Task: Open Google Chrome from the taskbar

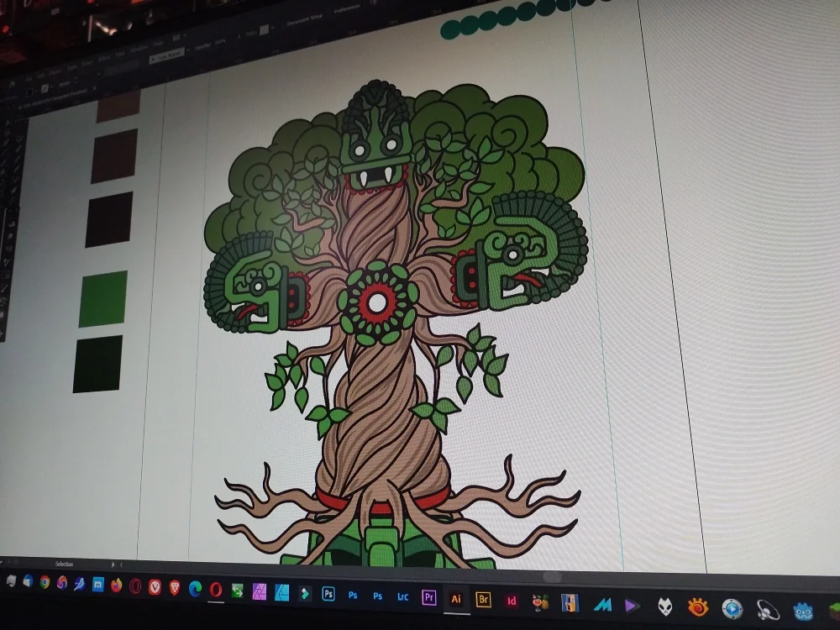Action: pyautogui.click(x=45, y=582)
